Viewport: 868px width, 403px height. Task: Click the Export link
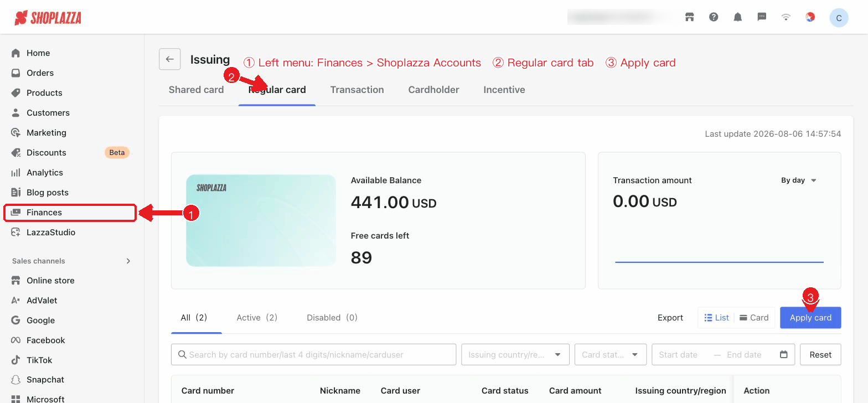pos(670,318)
